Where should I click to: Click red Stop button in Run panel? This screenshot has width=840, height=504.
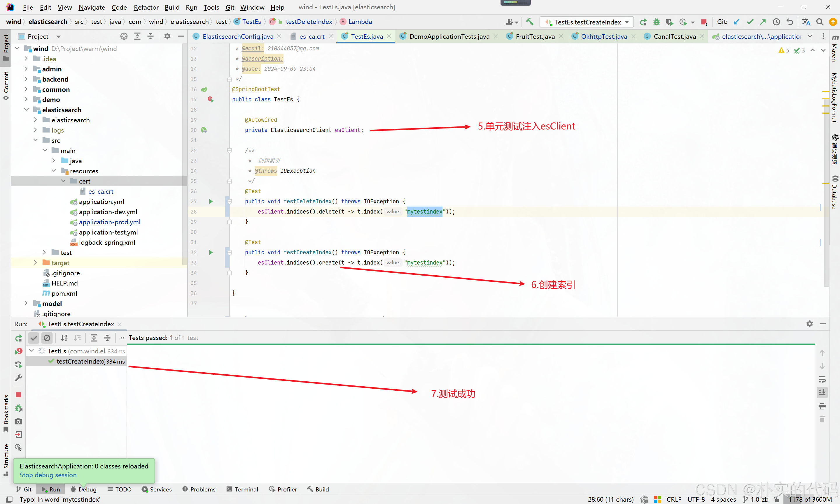18,395
